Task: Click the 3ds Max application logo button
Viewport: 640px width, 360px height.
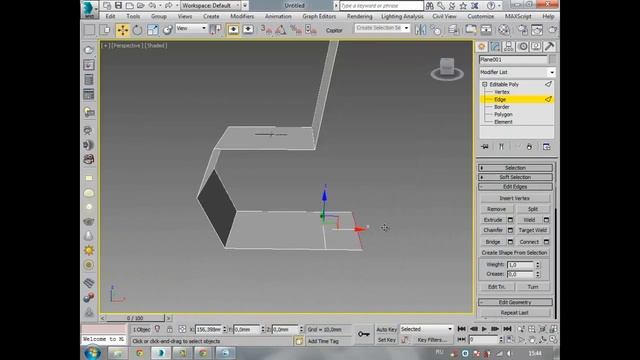Action: 89,9
